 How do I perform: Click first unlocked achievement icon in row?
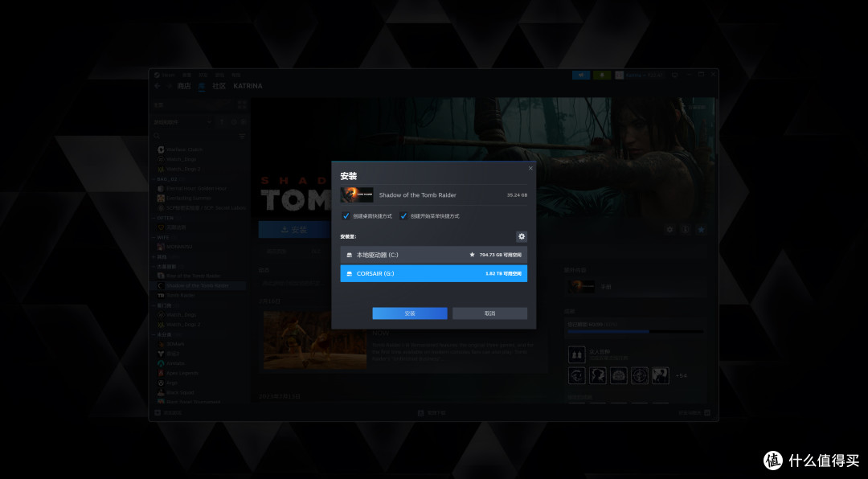pos(577,375)
